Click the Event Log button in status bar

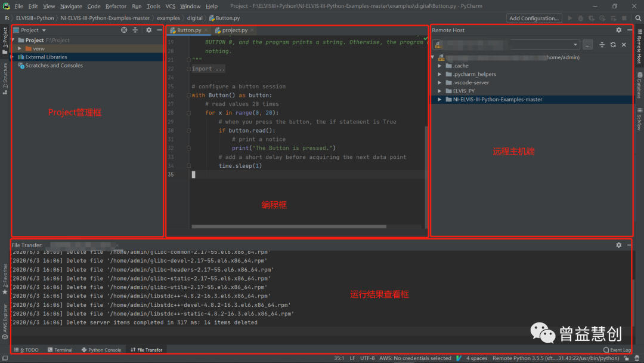[x=617, y=350]
